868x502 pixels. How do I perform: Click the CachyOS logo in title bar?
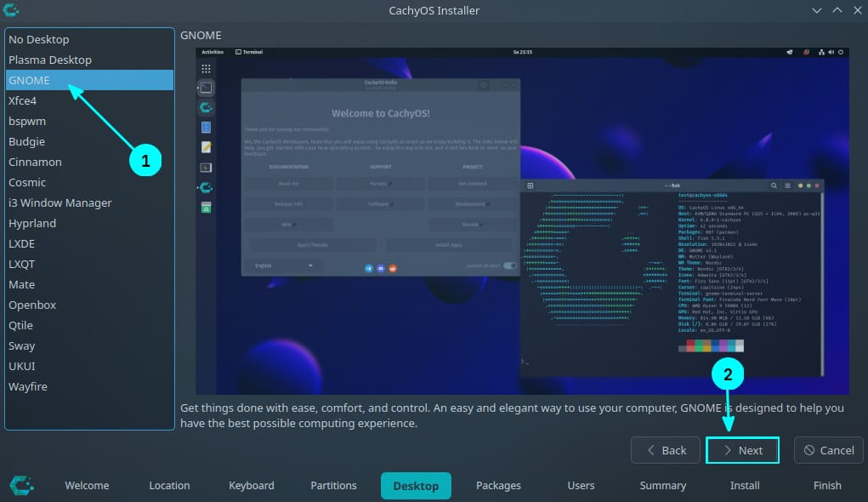(x=12, y=10)
